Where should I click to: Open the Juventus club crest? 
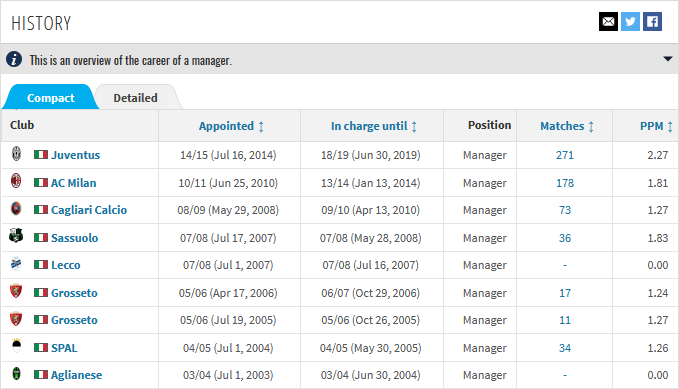[x=16, y=153]
